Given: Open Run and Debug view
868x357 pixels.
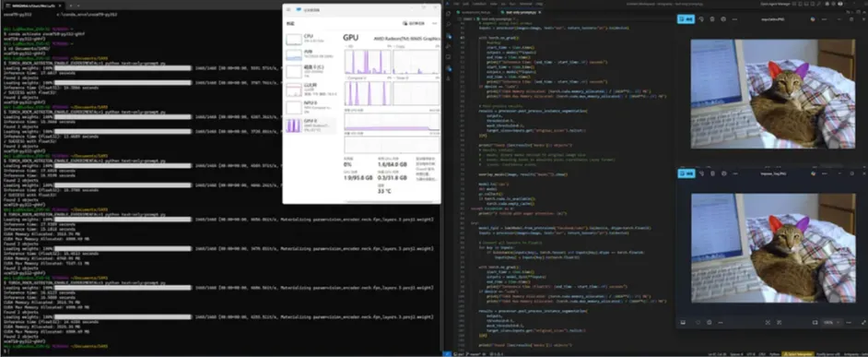Looking at the screenshot, I should point(449,46).
